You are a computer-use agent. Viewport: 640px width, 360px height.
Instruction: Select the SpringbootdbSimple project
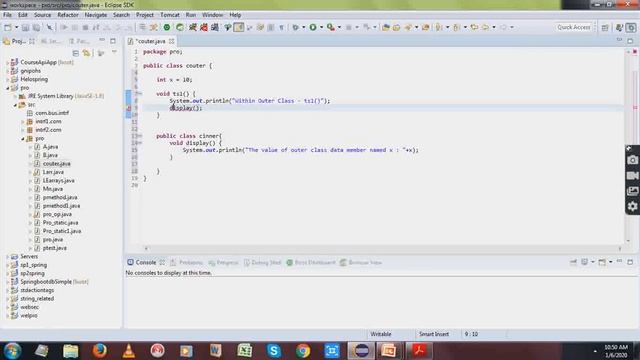(46, 282)
